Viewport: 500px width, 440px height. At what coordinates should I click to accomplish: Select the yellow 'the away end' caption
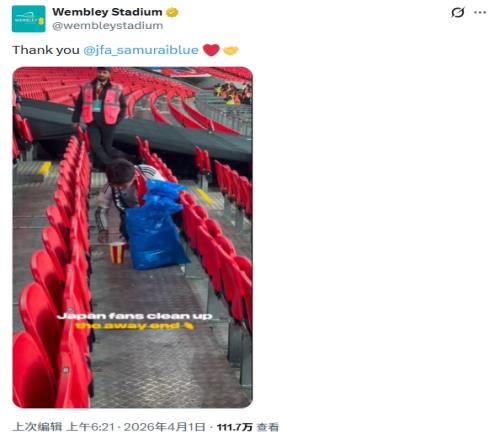[x=134, y=326]
